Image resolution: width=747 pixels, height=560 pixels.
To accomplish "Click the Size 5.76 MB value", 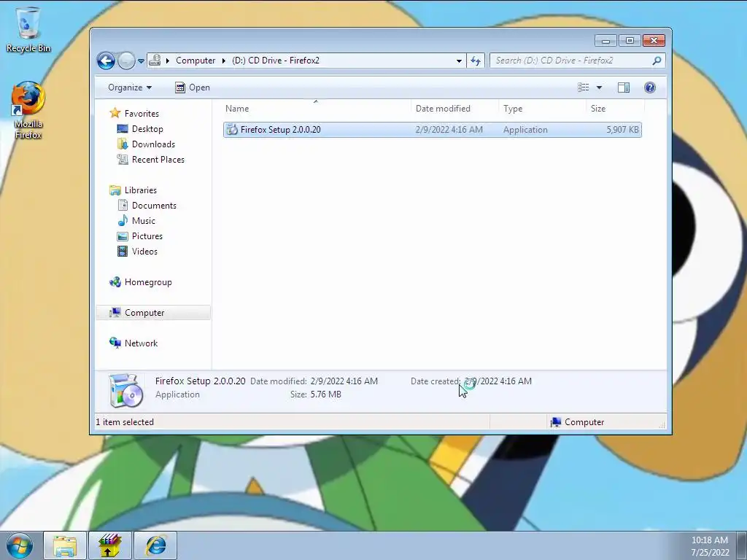I will click(326, 394).
